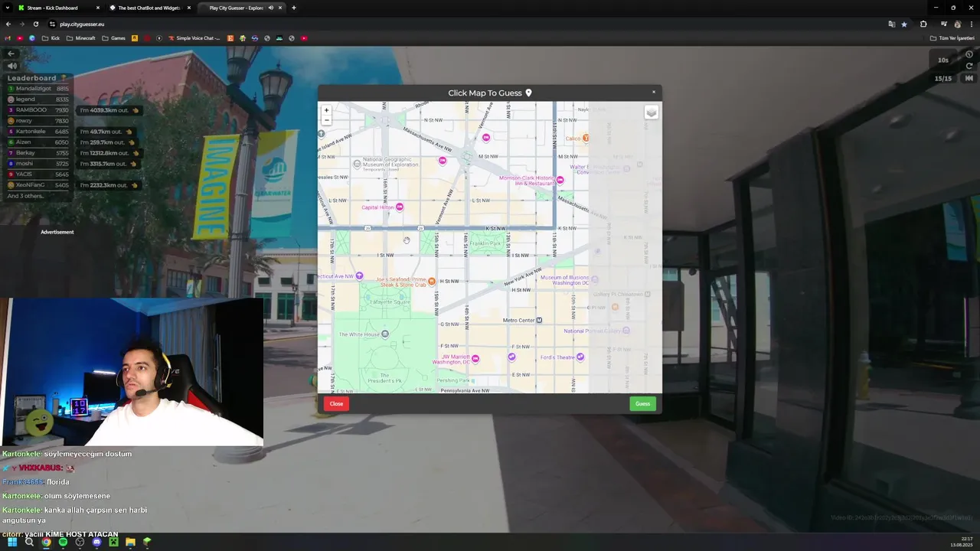Open the Chrome three-dot menu
The width and height of the screenshot is (980, 551).
[x=972, y=24]
